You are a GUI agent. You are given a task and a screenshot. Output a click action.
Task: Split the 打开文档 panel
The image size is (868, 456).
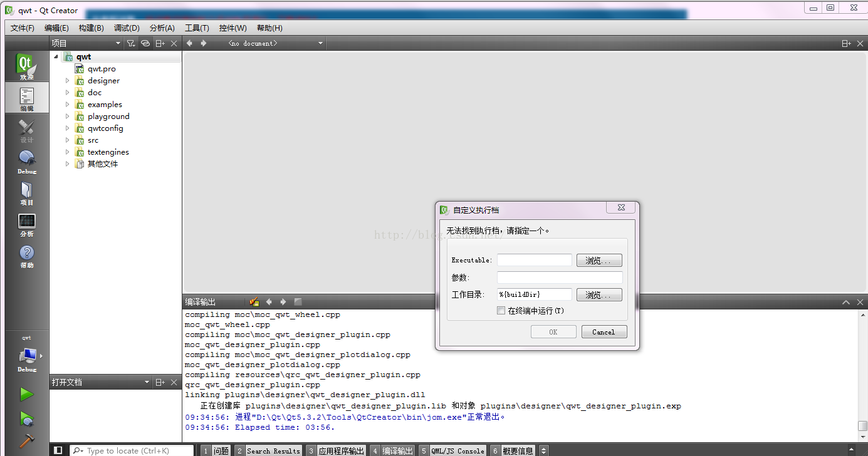[x=160, y=382]
